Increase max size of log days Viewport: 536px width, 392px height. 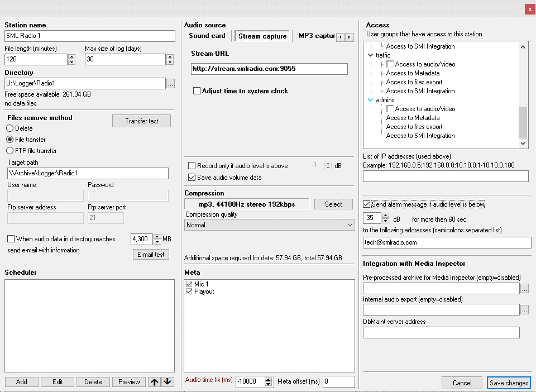coord(170,57)
